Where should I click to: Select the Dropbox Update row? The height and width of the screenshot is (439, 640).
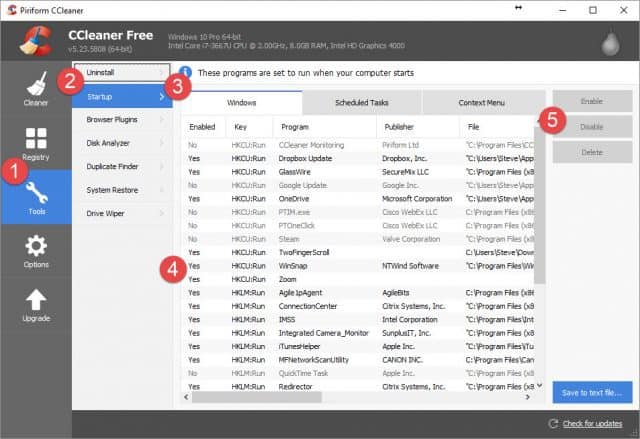358,159
